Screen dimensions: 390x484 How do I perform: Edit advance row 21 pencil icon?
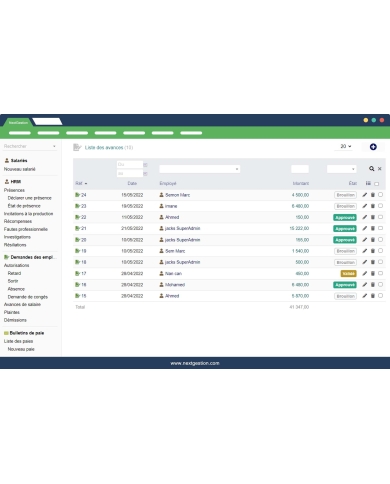(365, 228)
